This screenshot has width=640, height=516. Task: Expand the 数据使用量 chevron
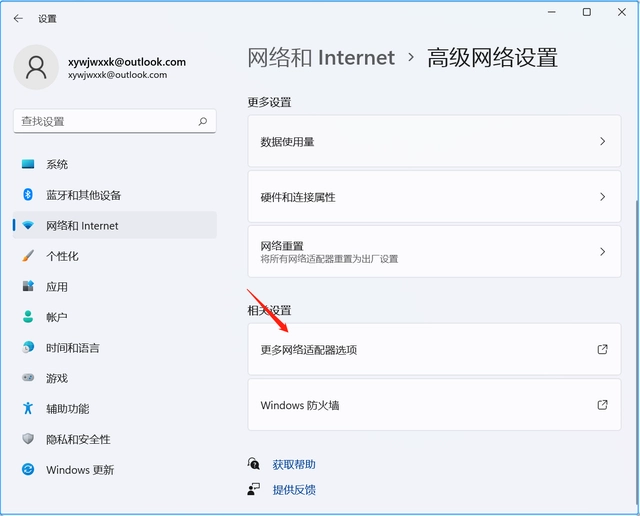[x=602, y=141]
